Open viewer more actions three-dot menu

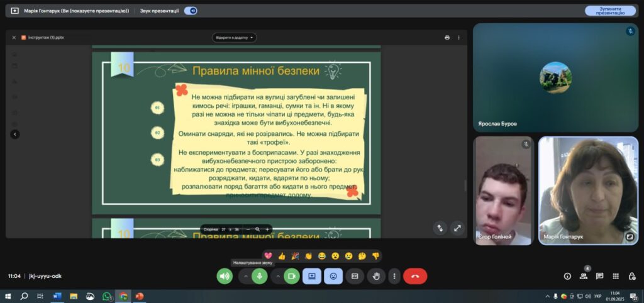pos(458,37)
